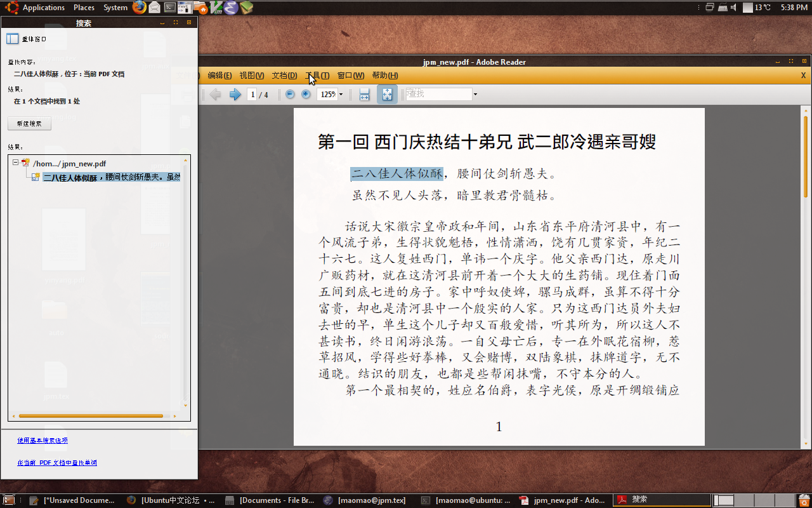Click the page number field
812x508 pixels.
(252, 95)
